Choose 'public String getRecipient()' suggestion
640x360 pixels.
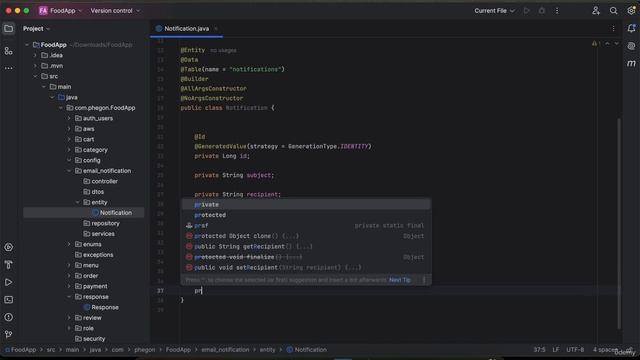point(306,247)
